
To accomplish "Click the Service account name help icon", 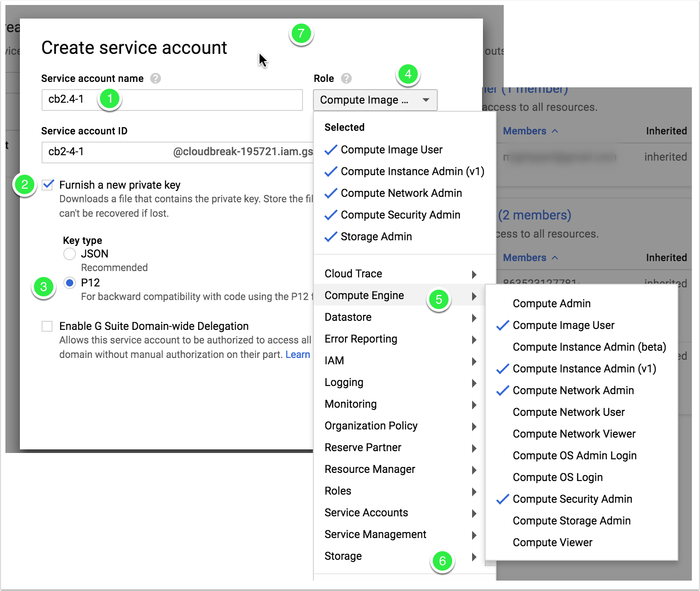I will pyautogui.click(x=155, y=78).
